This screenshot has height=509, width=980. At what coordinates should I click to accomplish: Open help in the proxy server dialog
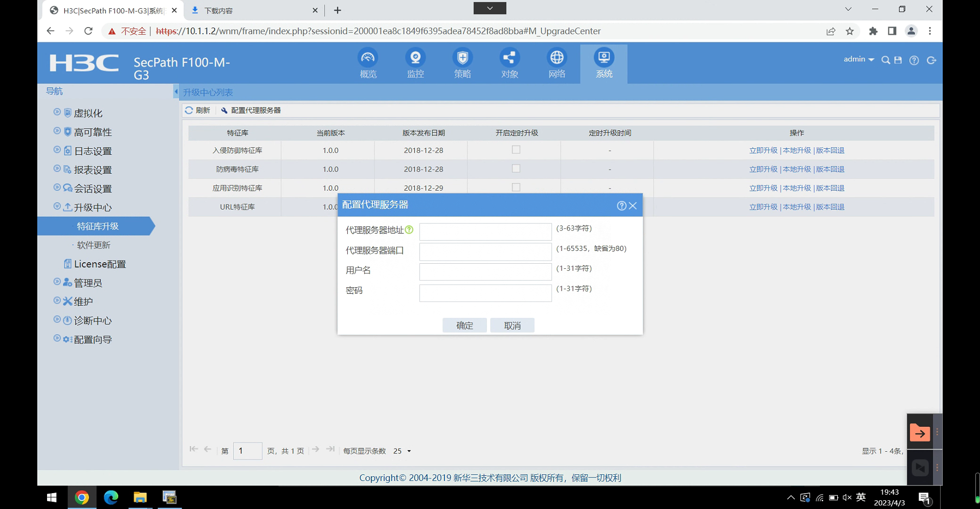(621, 205)
